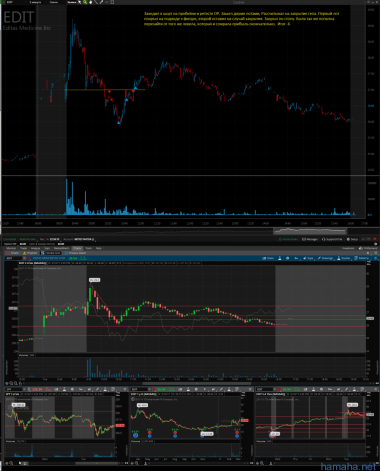The image size is (380, 471).
Task: Toggle the Product Depth sub-tab
Action: tap(75, 253)
